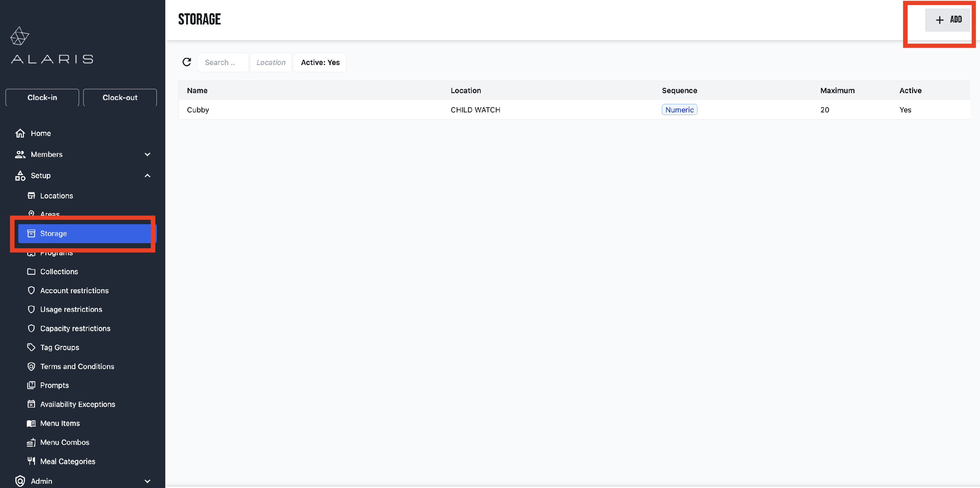This screenshot has height=488, width=980.
Task: Click the Add storage button
Action: 947,20
